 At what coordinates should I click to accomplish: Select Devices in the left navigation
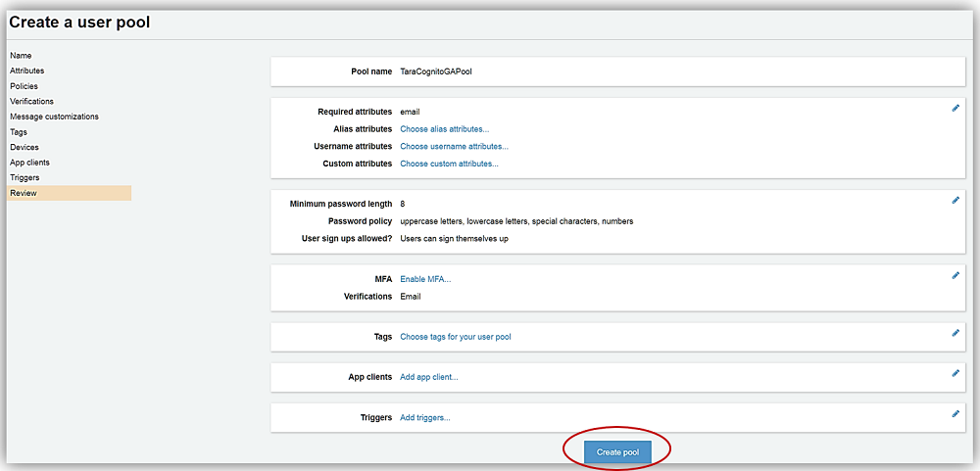[24, 147]
